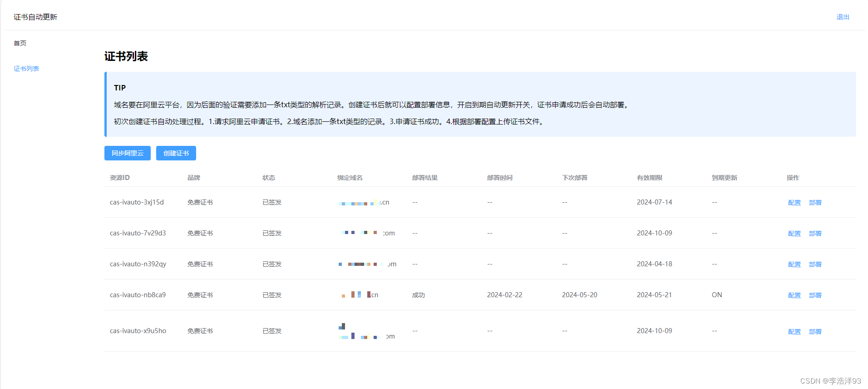The image size is (868, 389).
Task: Open 配置 for cas-ivauto-3xj15d
Action: (794, 203)
